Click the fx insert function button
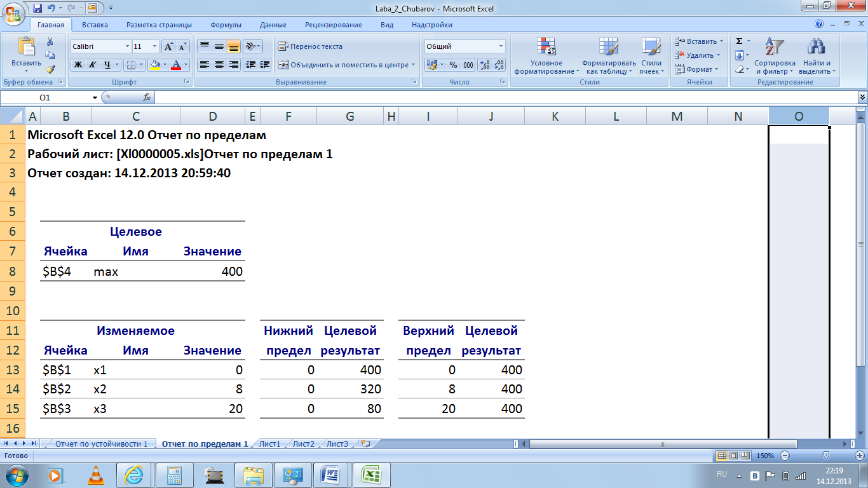This screenshot has height=488, width=868. tap(147, 97)
